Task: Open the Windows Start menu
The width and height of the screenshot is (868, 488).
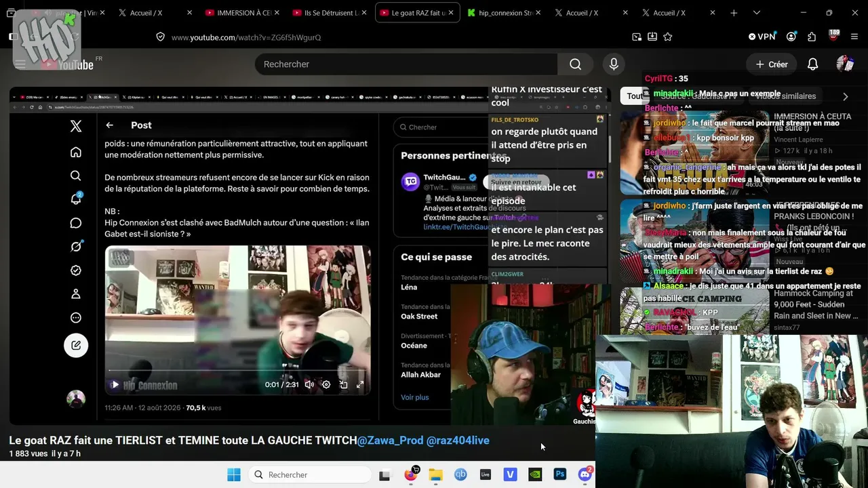Action: pyautogui.click(x=234, y=474)
